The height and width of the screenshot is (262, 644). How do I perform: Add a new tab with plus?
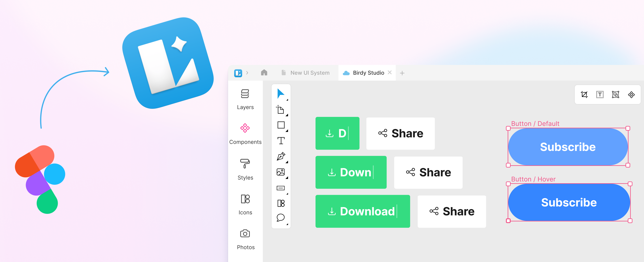(x=402, y=73)
